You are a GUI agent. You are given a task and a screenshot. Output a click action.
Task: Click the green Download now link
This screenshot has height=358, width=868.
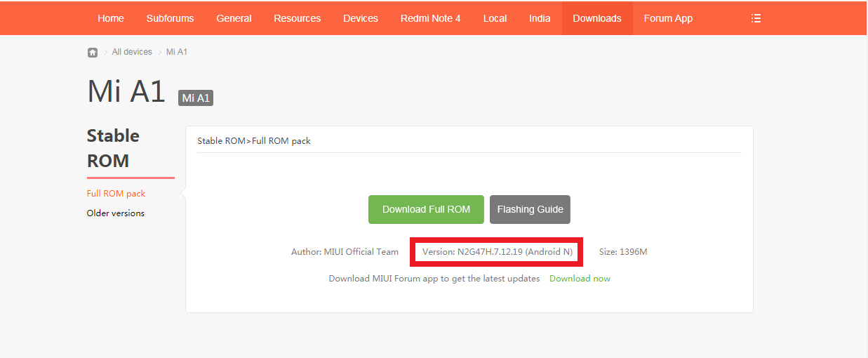click(x=580, y=279)
